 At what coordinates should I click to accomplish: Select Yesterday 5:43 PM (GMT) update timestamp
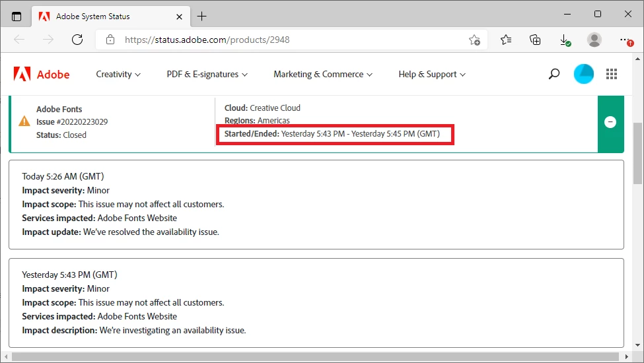(x=69, y=275)
